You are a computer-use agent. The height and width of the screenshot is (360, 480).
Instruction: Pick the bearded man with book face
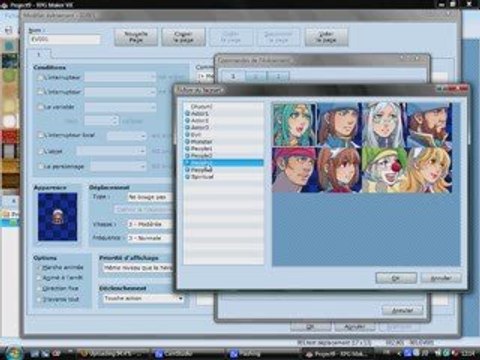pos(429,125)
